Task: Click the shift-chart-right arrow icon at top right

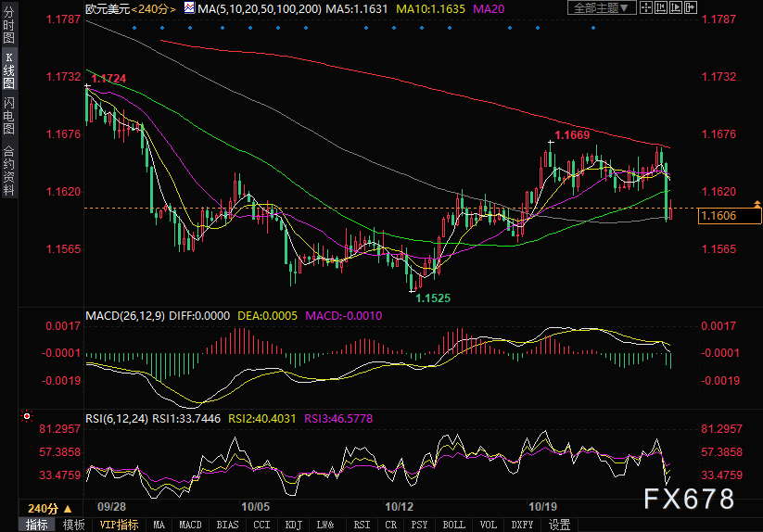Action: point(691,7)
